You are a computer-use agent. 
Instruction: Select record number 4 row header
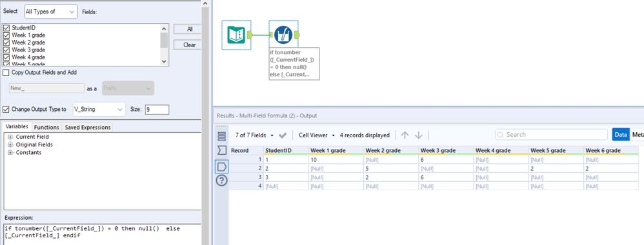click(246, 186)
